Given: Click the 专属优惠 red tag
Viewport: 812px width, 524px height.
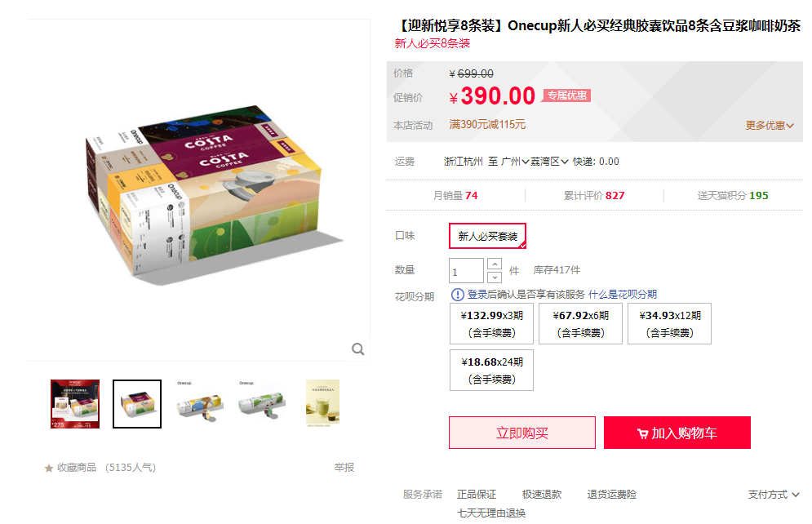Looking at the screenshot, I should click(566, 95).
